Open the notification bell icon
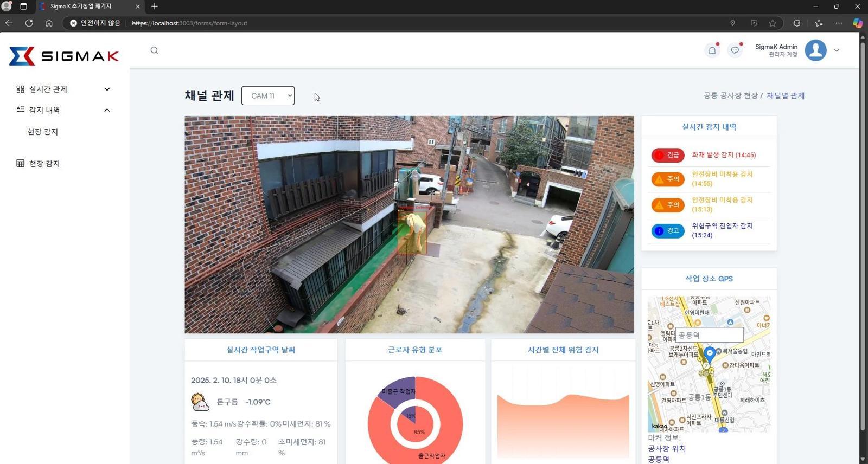This screenshot has height=464, width=868. point(712,50)
